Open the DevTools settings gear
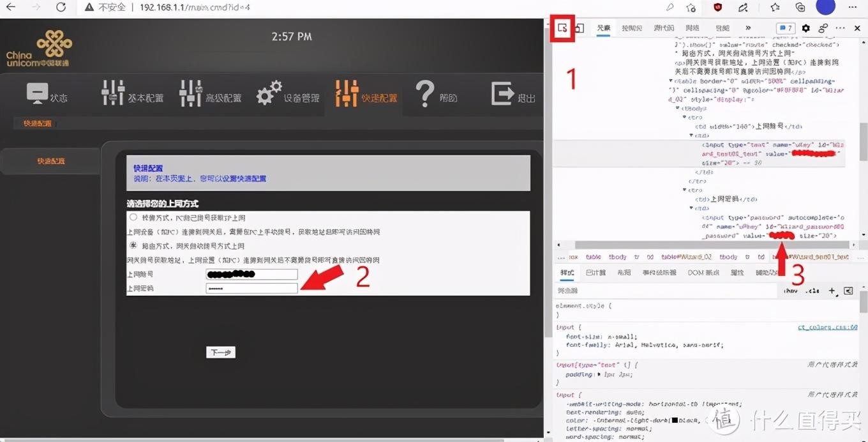Screen dimensions: 868x442 (805, 27)
